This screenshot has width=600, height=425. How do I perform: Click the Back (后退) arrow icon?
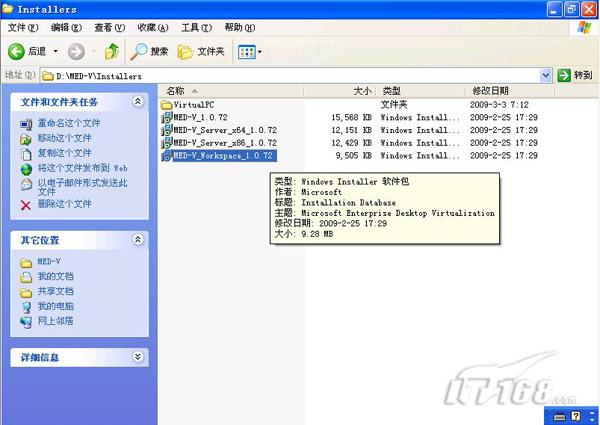tap(16, 51)
